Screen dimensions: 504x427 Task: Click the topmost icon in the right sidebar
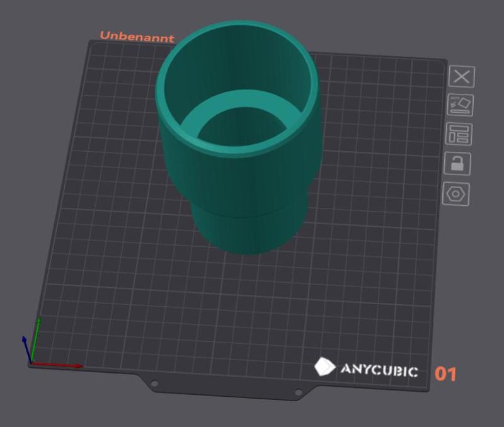click(x=462, y=77)
